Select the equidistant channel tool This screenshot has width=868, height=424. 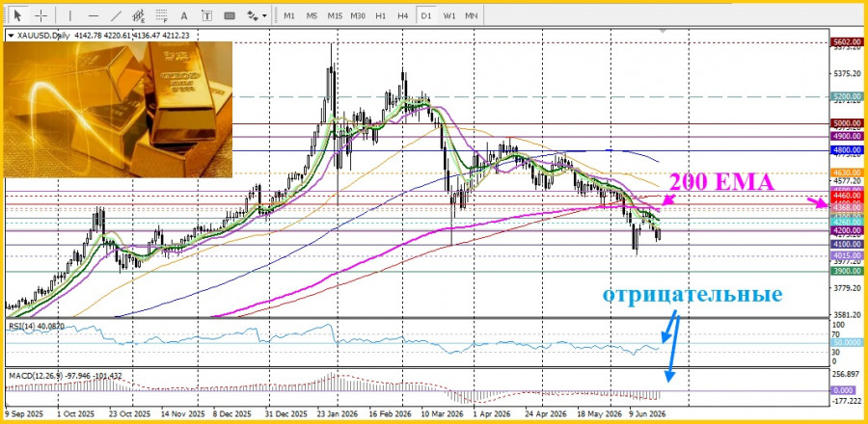139,15
